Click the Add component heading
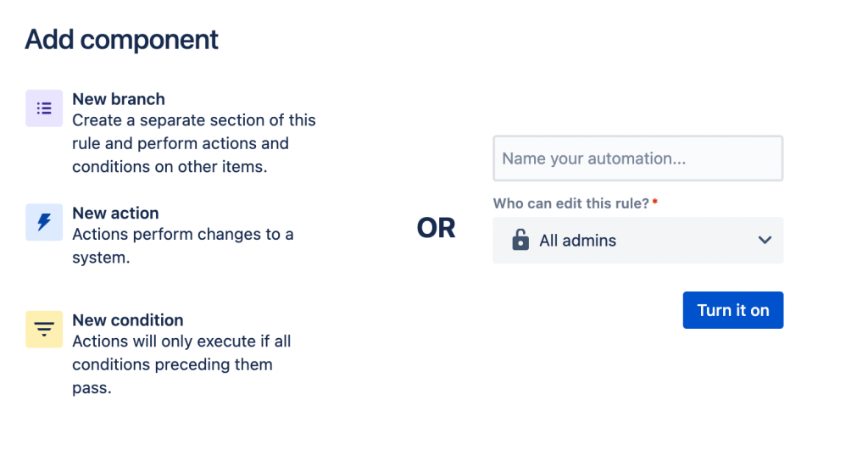 (x=122, y=39)
